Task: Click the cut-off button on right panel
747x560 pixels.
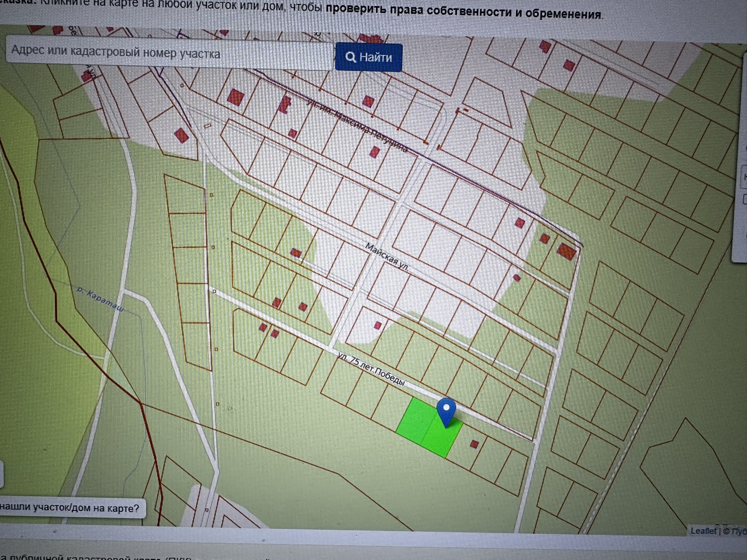Action: pos(744,176)
